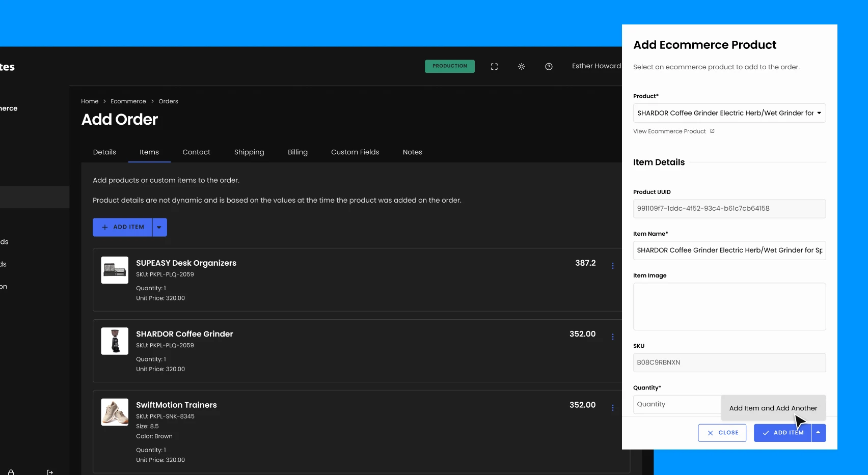This screenshot has height=475, width=868.
Task: Open options menu for SwiftMotion Trainers
Action: 613,408
